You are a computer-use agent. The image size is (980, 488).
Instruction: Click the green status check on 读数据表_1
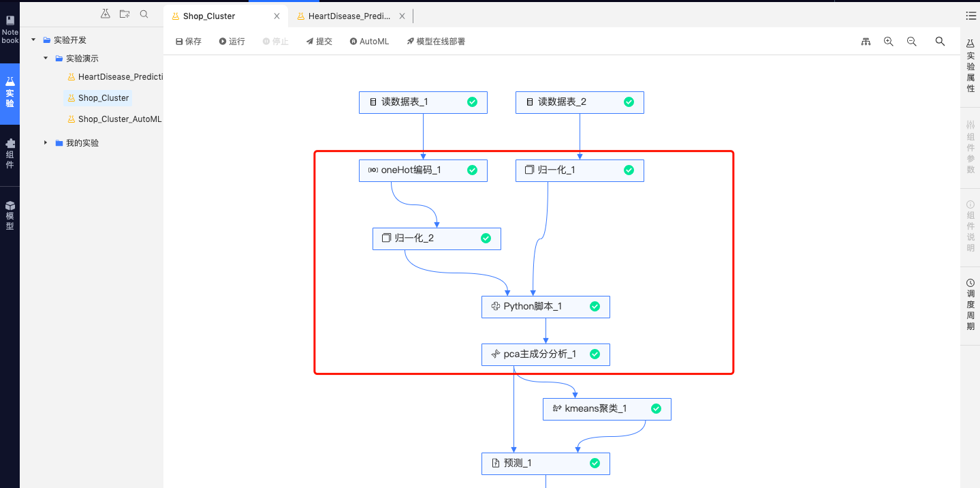tap(472, 102)
